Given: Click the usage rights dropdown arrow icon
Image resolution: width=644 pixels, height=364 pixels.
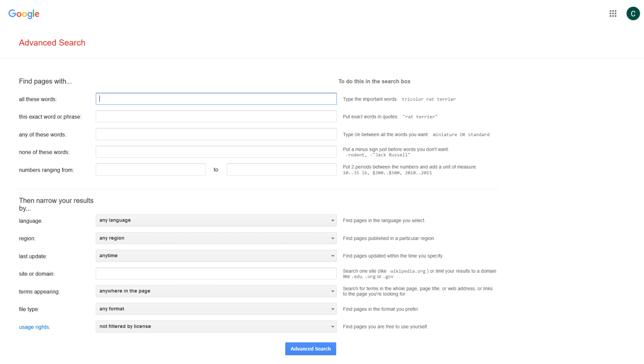Looking at the screenshot, I should pos(332,326).
